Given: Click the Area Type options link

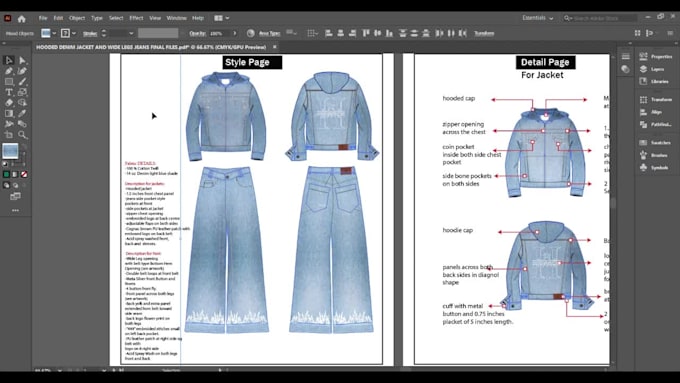Looking at the screenshot, I should (x=269, y=33).
